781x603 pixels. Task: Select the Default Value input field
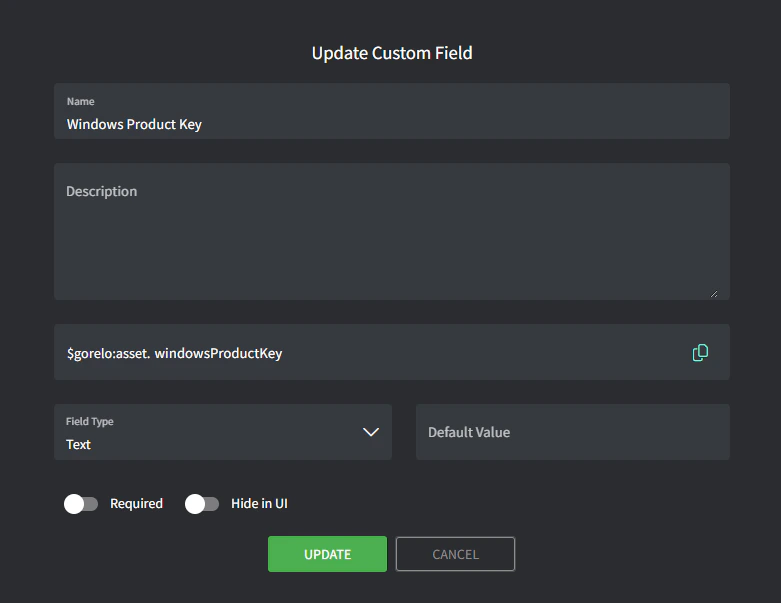pyautogui.click(x=572, y=432)
